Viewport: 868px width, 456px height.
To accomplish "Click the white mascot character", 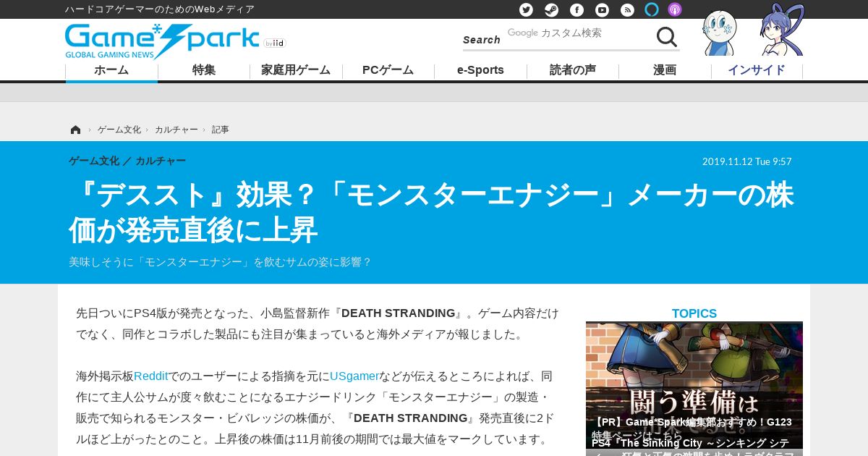I will [720, 33].
